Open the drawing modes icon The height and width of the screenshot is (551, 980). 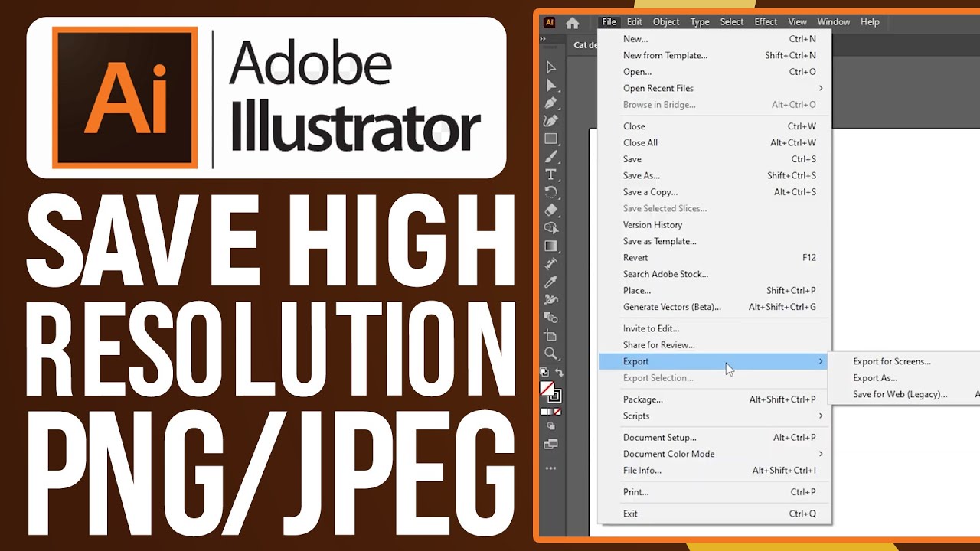(x=551, y=425)
